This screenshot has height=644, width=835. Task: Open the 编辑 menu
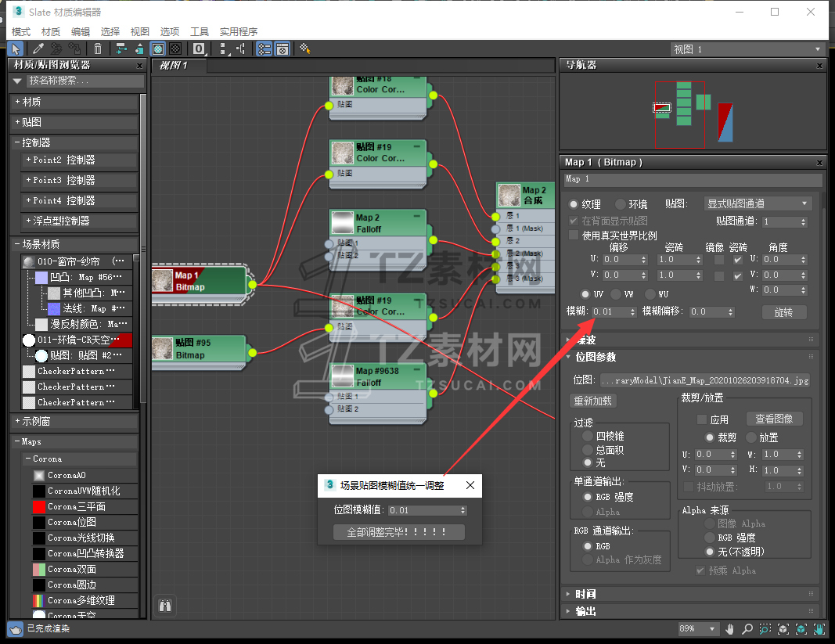81,32
